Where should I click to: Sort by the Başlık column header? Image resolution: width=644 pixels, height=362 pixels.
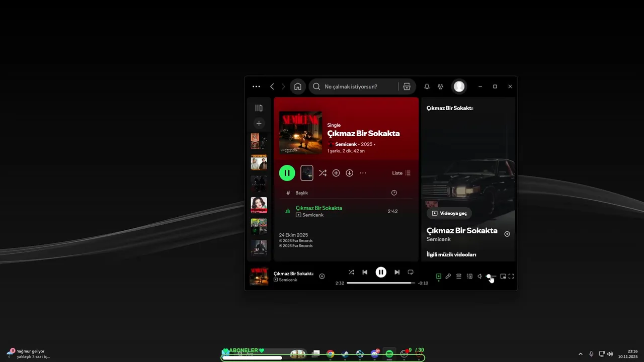click(x=301, y=193)
